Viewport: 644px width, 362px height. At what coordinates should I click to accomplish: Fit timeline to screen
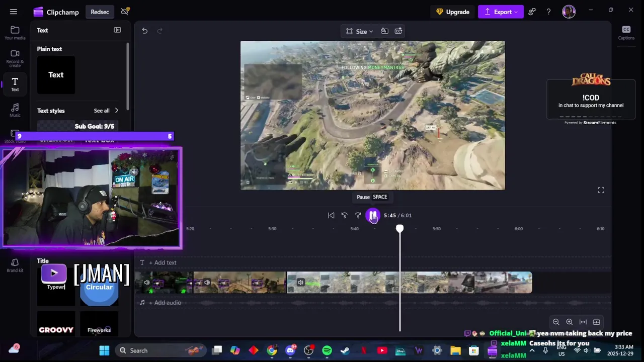(583, 322)
